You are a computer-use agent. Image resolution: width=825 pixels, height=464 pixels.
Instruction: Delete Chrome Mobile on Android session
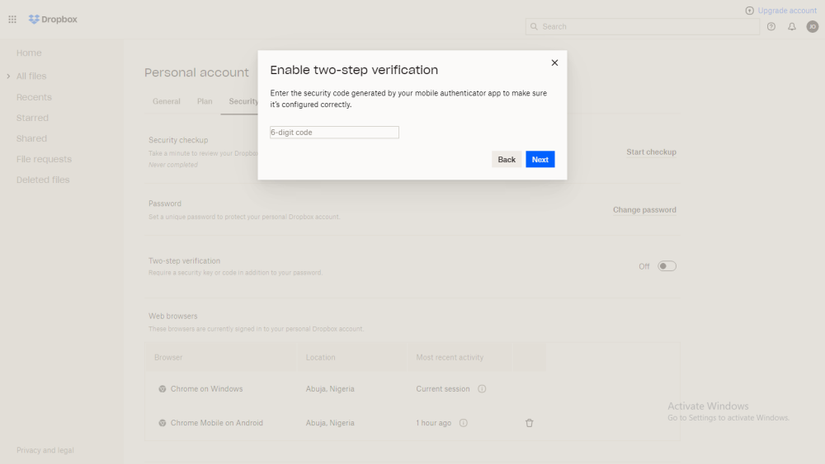(529, 423)
